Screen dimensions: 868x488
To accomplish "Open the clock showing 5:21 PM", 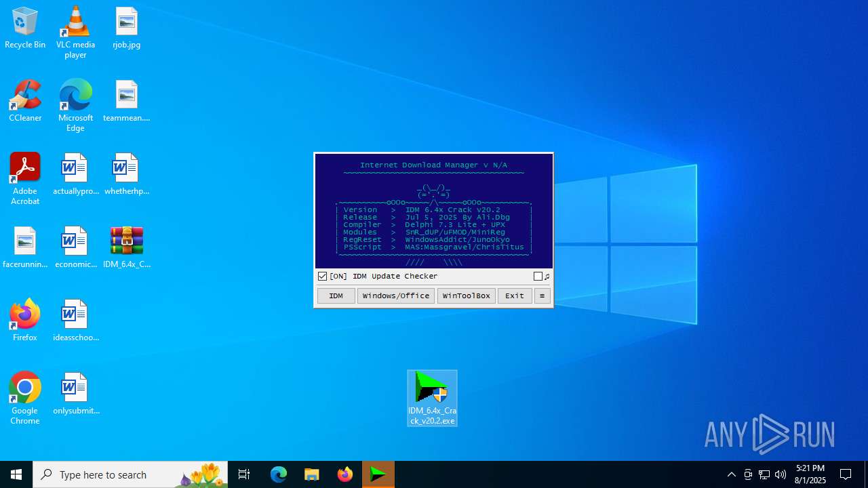I will [810, 474].
